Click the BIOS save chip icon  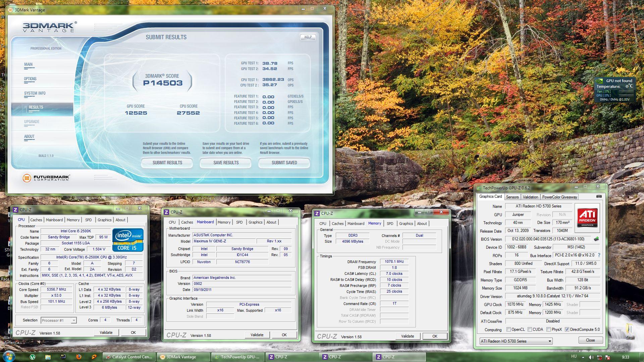pyautogui.click(x=596, y=239)
